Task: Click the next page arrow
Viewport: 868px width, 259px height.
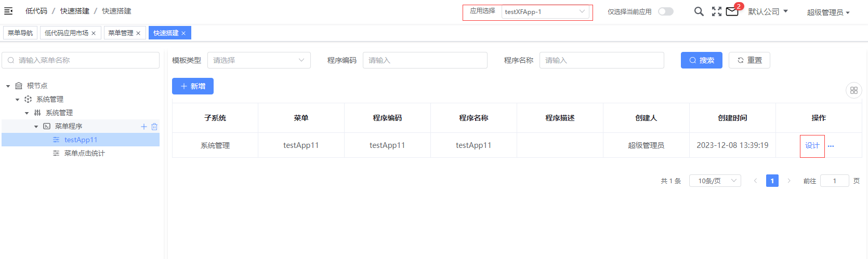Action: tap(789, 181)
